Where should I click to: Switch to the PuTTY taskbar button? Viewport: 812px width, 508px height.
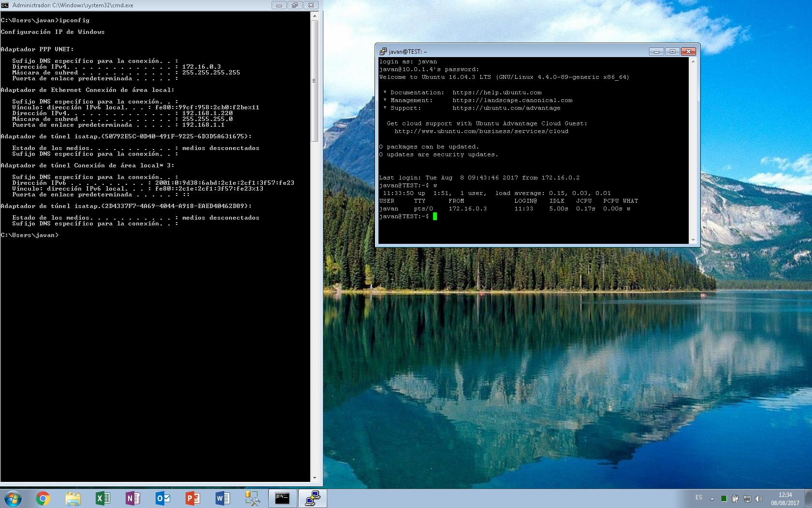click(x=312, y=498)
